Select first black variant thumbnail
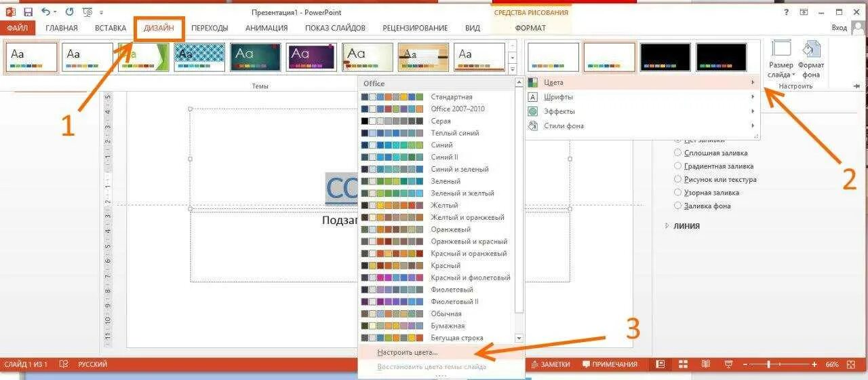The width and height of the screenshot is (868, 380). coord(665,58)
